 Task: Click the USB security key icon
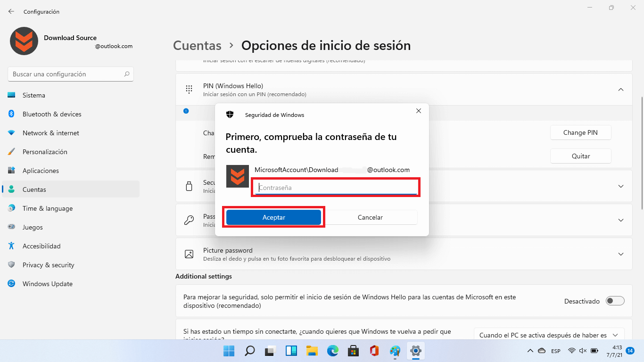coord(189,186)
